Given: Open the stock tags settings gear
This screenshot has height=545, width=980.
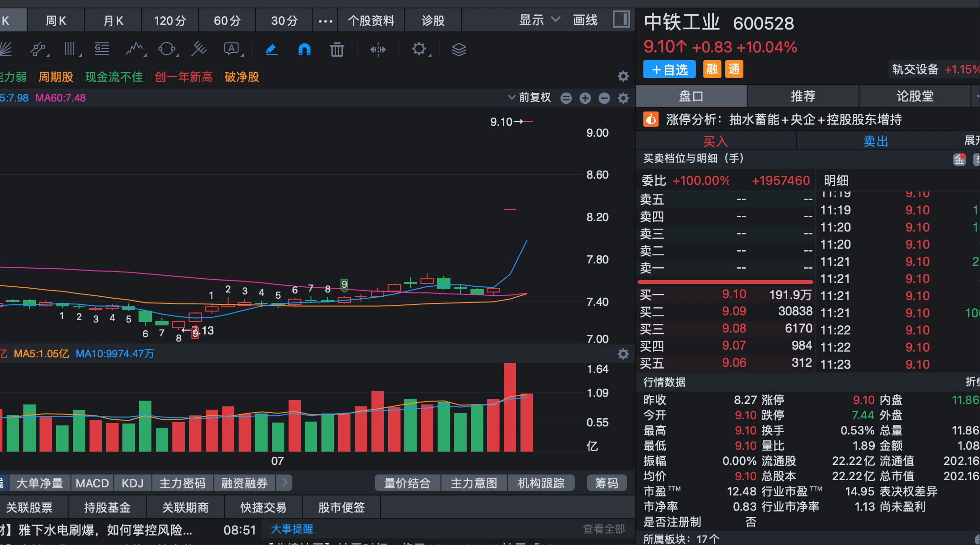Looking at the screenshot, I should coord(623,76).
